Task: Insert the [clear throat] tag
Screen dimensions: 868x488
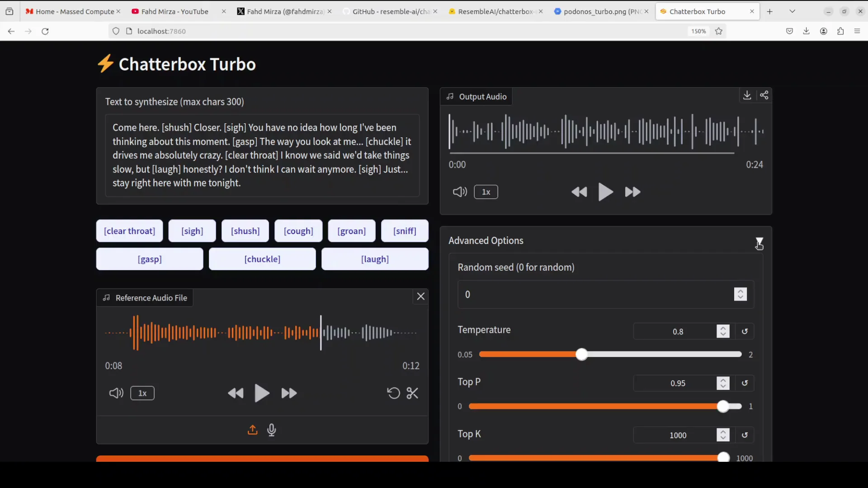Action: point(130,231)
